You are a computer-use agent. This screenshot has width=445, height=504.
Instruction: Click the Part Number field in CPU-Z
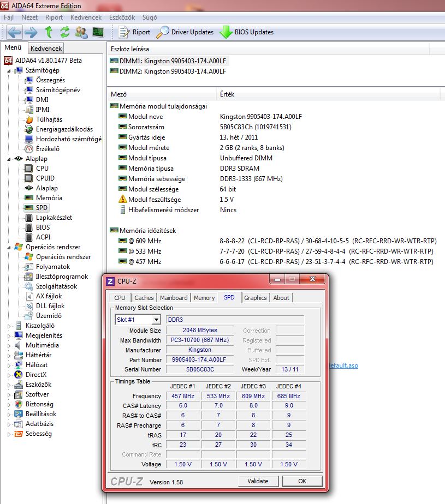(x=199, y=359)
